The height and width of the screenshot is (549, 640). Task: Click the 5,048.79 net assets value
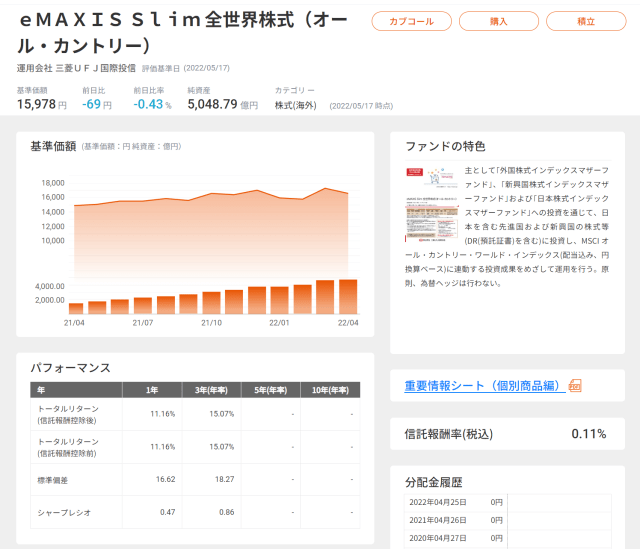(x=212, y=104)
